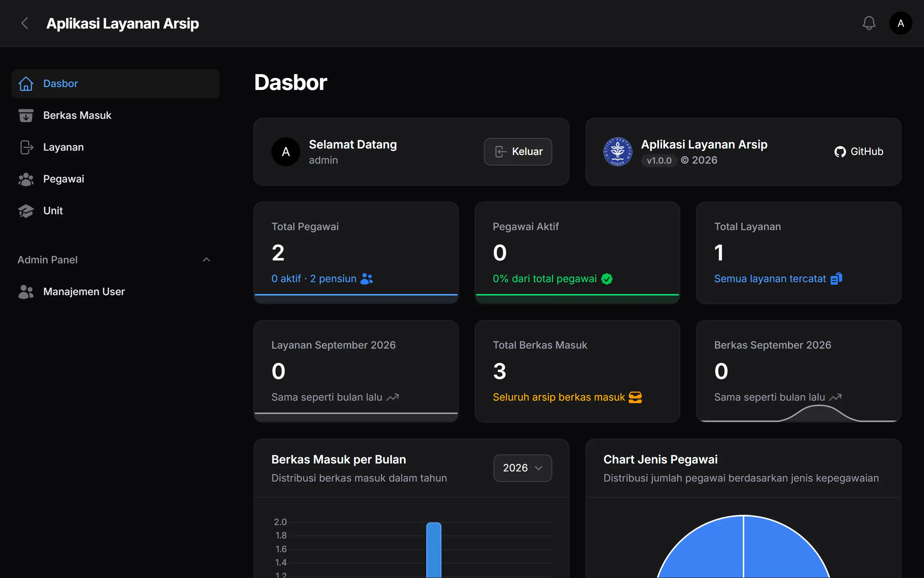The width and height of the screenshot is (924, 578).
Task: Click the Berkas Masuk inbox icon
Action: tap(26, 116)
